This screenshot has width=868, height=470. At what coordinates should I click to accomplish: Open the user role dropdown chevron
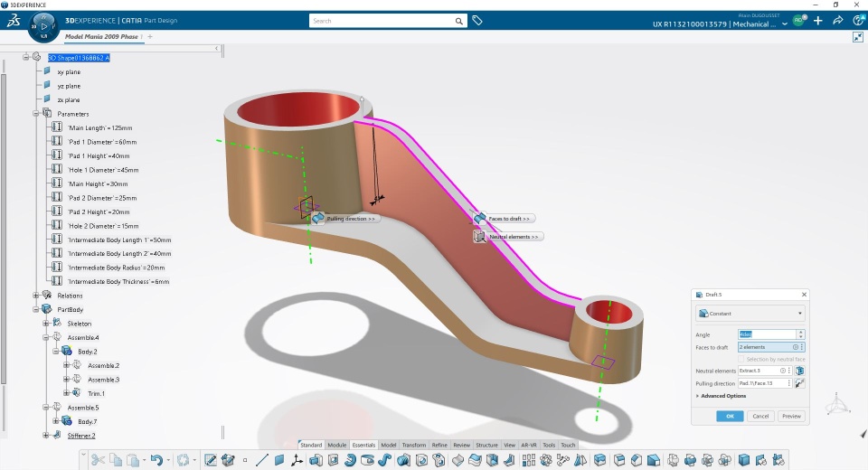pos(785,24)
